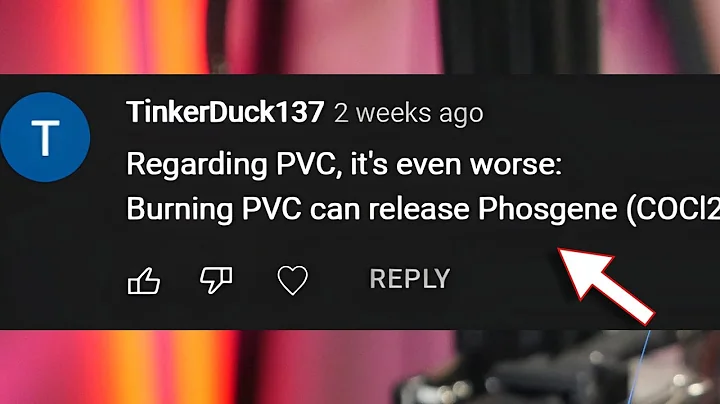
Task: Open the blue T profile avatar
Action: 45,137
